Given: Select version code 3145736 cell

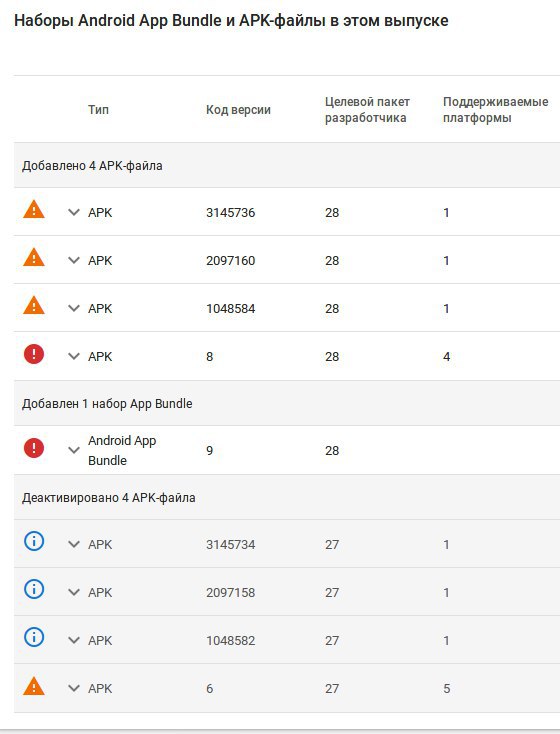Looking at the screenshot, I should pyautogui.click(x=230, y=213).
